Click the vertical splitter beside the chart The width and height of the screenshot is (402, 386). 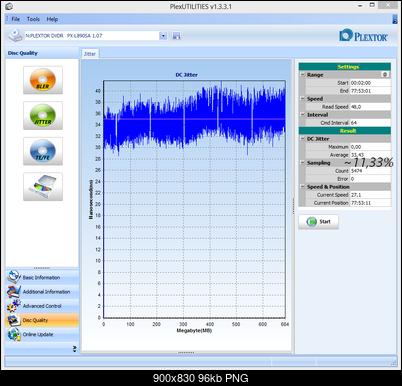293,206
